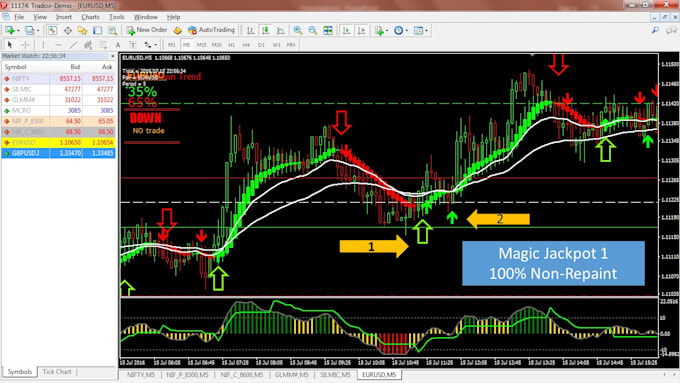
Task: Select the Equidistant Channel tool
Action: 88,45
